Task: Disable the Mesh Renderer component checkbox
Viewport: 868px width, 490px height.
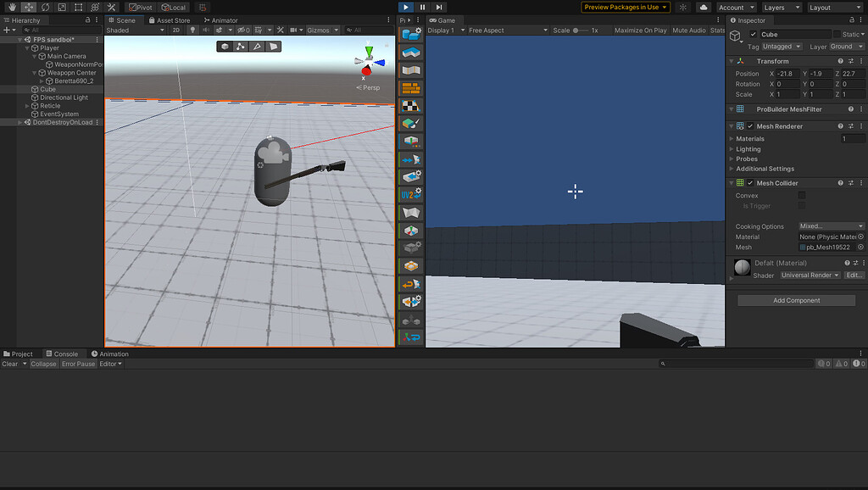Action: (748, 125)
